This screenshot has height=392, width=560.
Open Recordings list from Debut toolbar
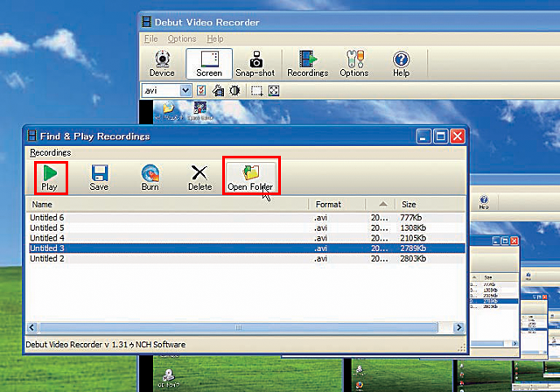(307, 64)
